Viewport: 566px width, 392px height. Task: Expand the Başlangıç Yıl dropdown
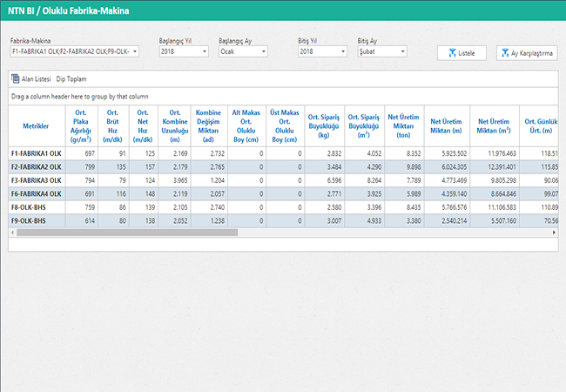click(205, 52)
